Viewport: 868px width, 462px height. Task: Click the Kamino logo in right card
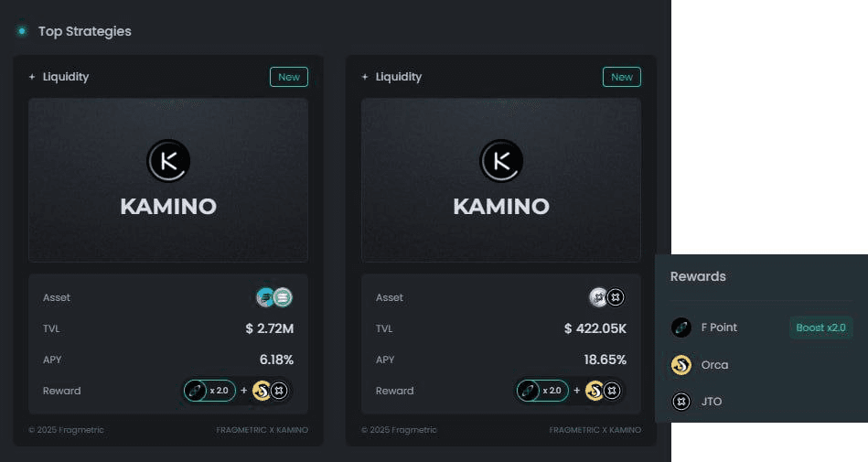click(x=501, y=161)
